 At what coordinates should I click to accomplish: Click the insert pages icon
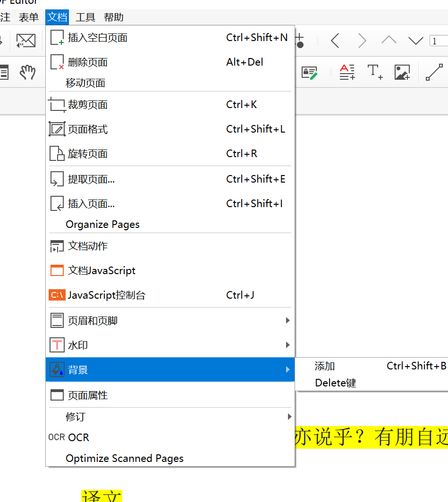point(57,204)
